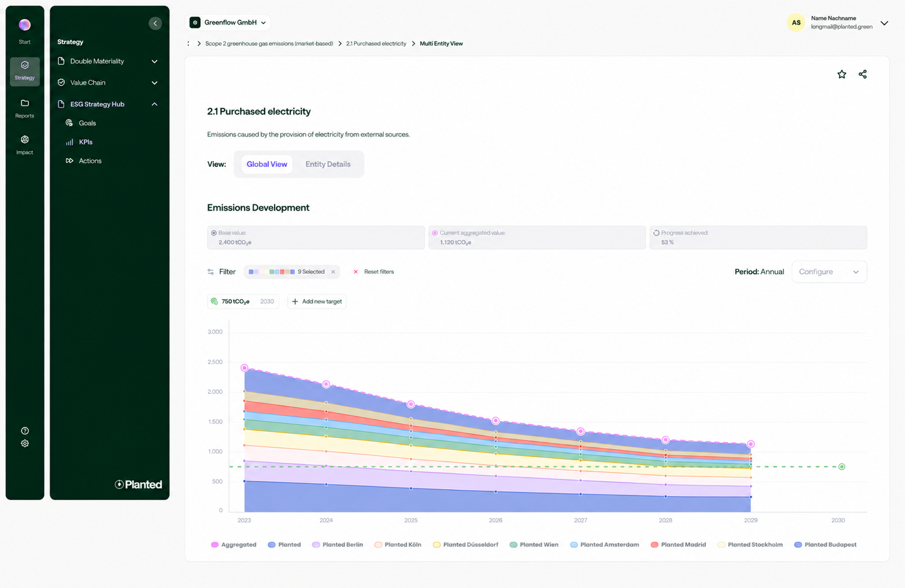Go to Scope 2 greenhouse gas emissions breadcrumb
The width and height of the screenshot is (905, 588).
coord(269,44)
